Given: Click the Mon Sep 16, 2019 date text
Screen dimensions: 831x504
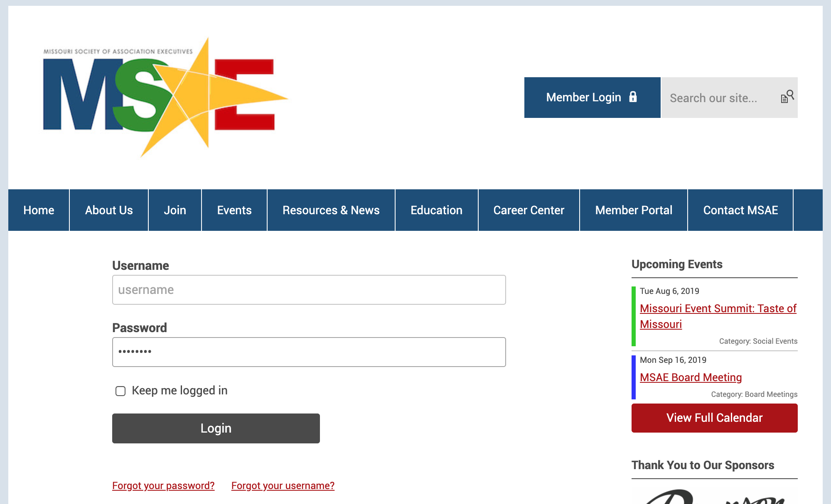Looking at the screenshot, I should pyautogui.click(x=673, y=360).
